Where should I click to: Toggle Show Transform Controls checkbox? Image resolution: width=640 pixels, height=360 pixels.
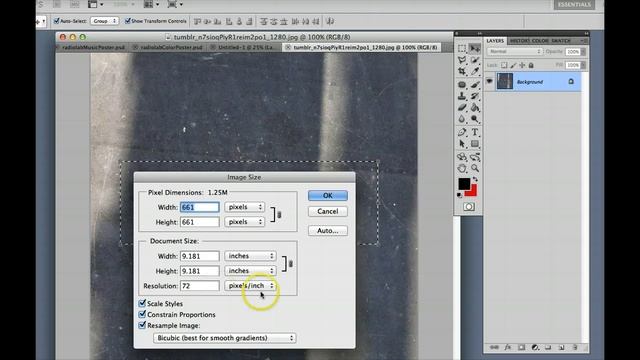click(128, 21)
